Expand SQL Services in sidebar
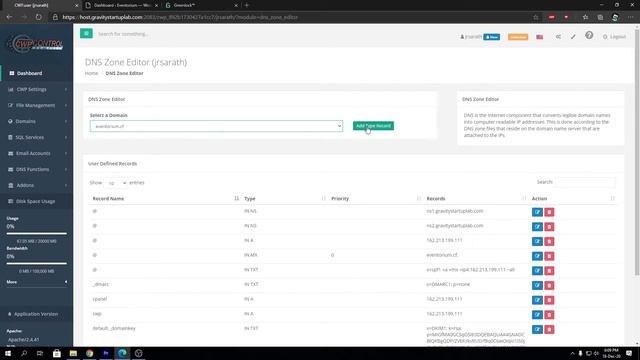This screenshot has width=640, height=360. [37, 137]
